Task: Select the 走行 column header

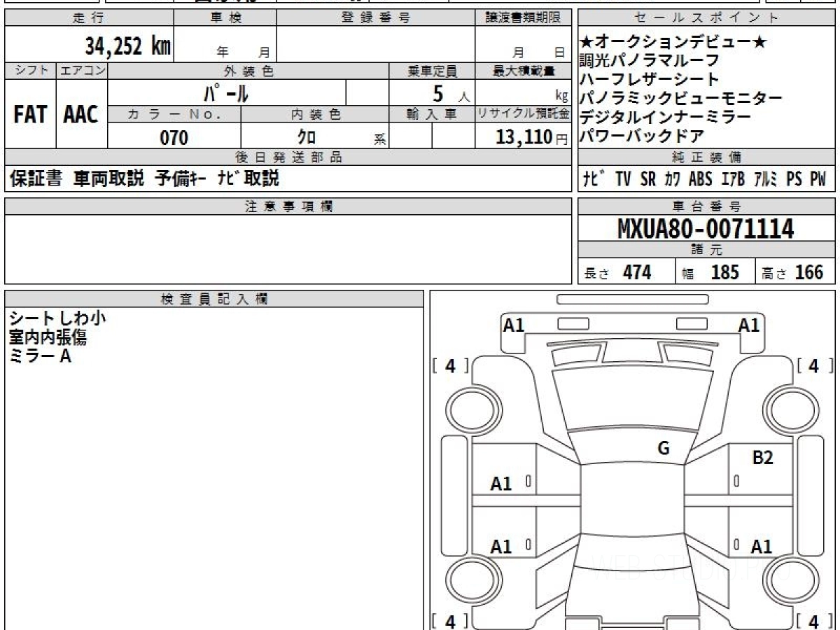Action: coord(88,18)
